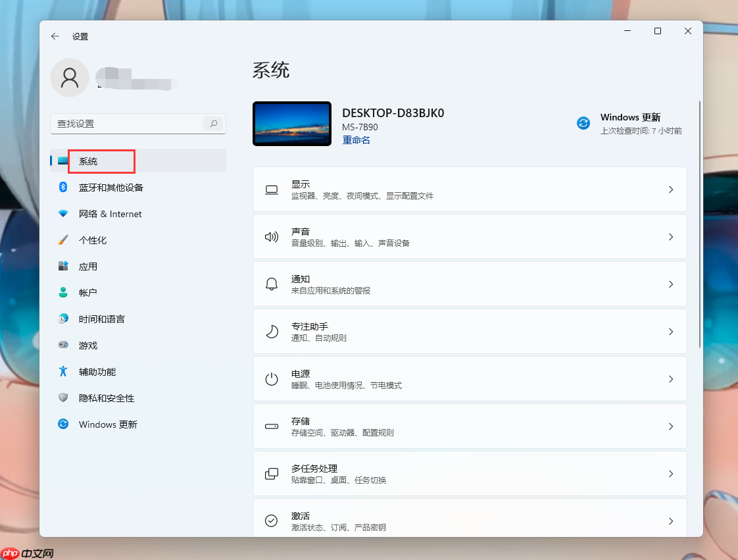Click the user avatar at the top left
This screenshot has width=738, height=560.
click(70, 77)
